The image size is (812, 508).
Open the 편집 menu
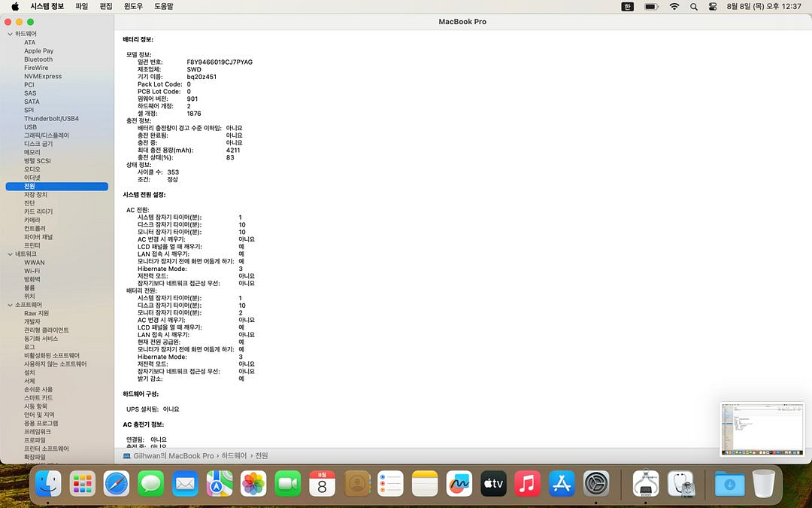(x=106, y=7)
